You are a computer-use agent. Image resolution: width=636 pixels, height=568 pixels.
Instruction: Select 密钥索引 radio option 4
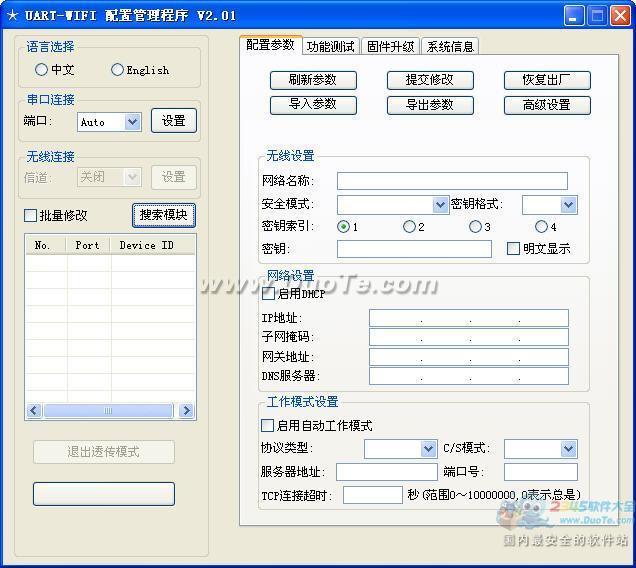click(541, 226)
